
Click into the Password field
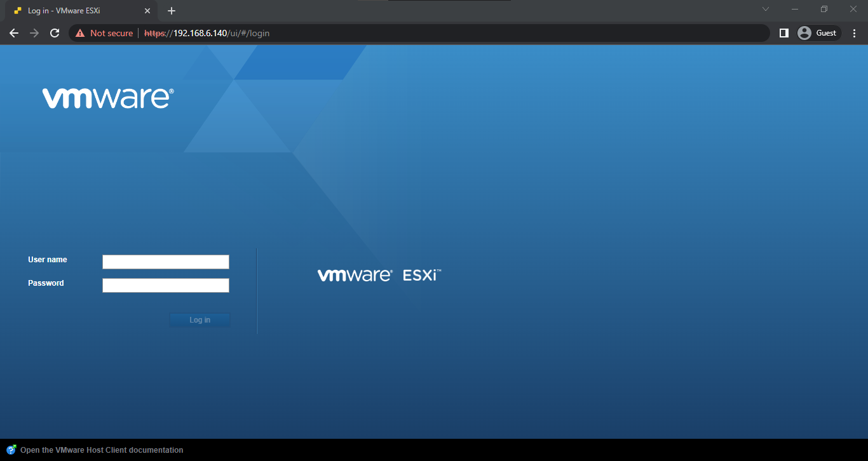coord(165,285)
